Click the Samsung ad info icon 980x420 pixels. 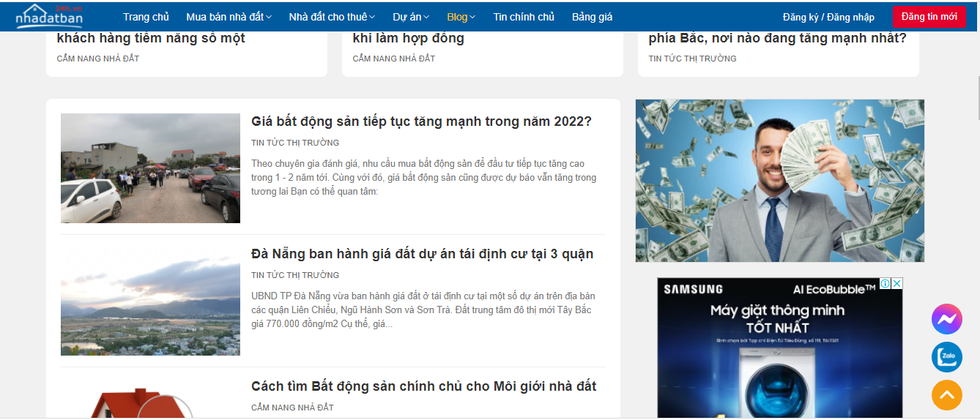tap(885, 283)
